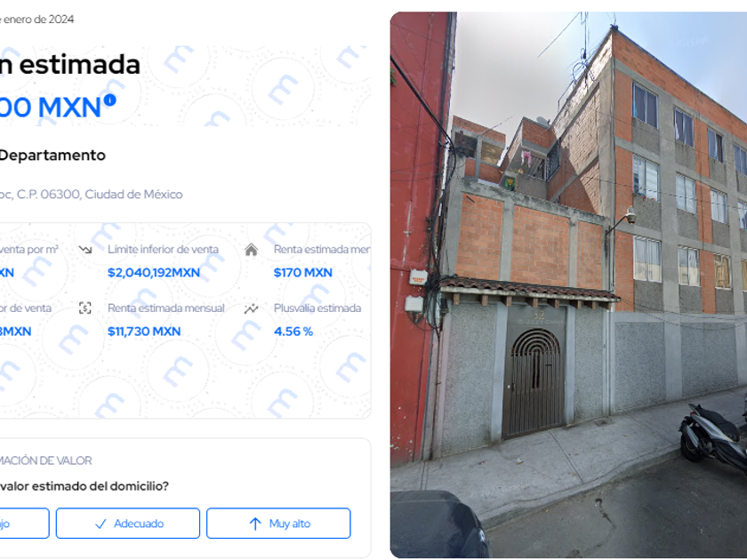Click the Departamento property type heading
Screen dimensions: 747x560
52,156
